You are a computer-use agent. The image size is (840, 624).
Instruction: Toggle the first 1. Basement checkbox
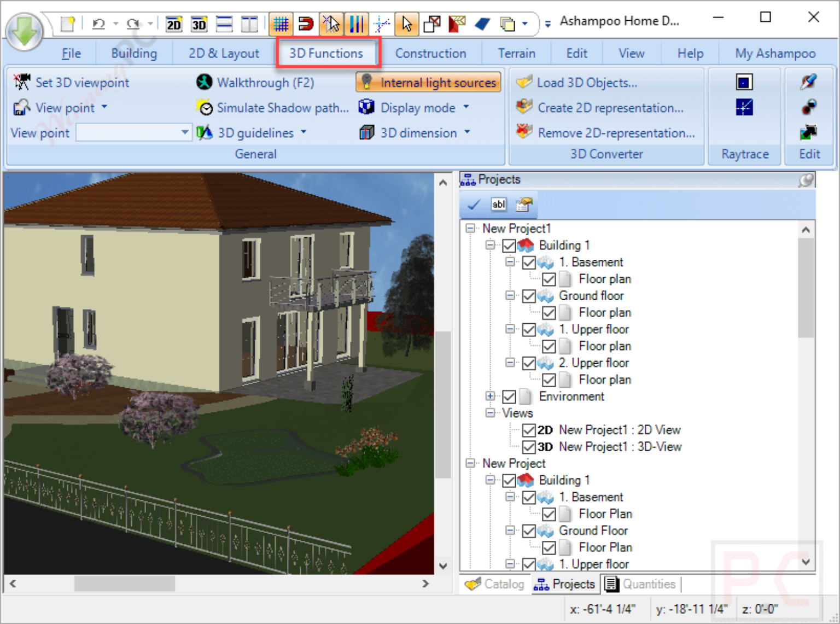pos(529,263)
